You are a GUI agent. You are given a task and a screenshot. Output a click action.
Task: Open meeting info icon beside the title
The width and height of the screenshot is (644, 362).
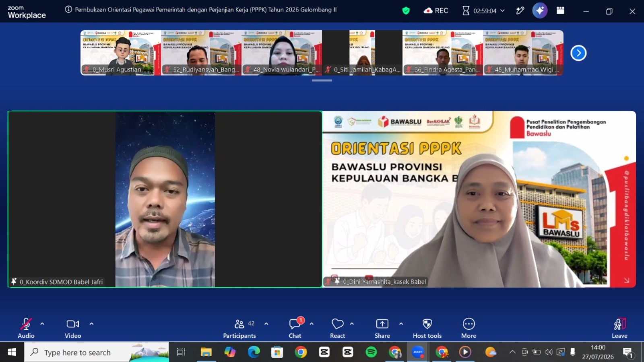tap(69, 10)
